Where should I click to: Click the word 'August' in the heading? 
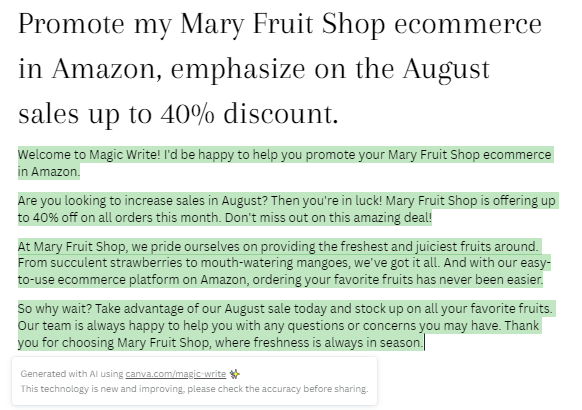447,69
